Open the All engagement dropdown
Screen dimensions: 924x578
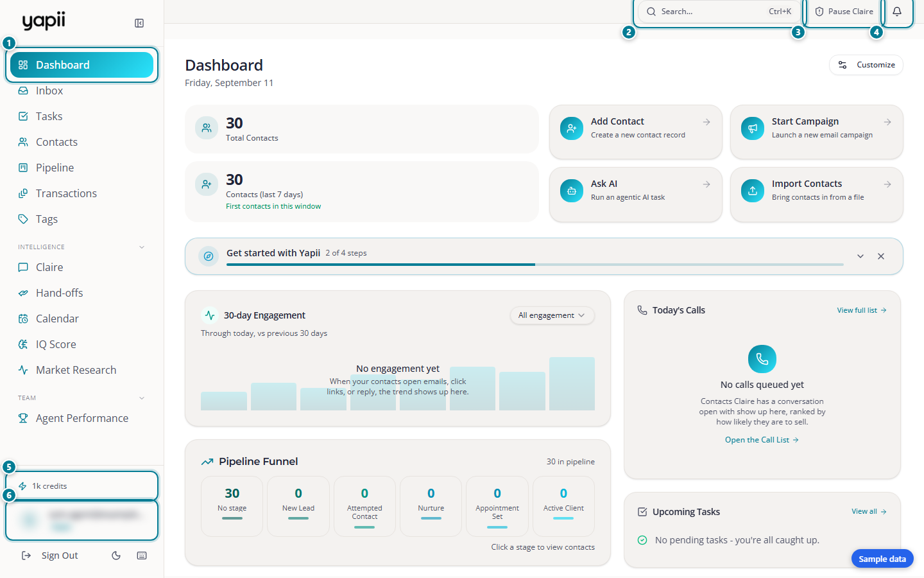click(x=552, y=315)
